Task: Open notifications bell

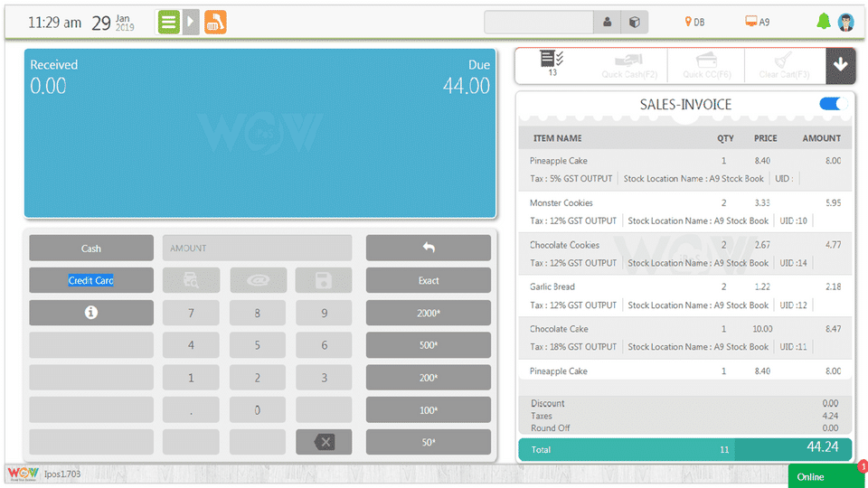Action: pyautogui.click(x=823, y=22)
